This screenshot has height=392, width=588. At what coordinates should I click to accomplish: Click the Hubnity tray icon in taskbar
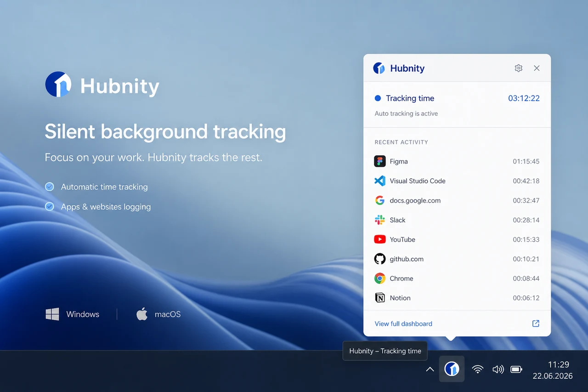click(x=452, y=369)
